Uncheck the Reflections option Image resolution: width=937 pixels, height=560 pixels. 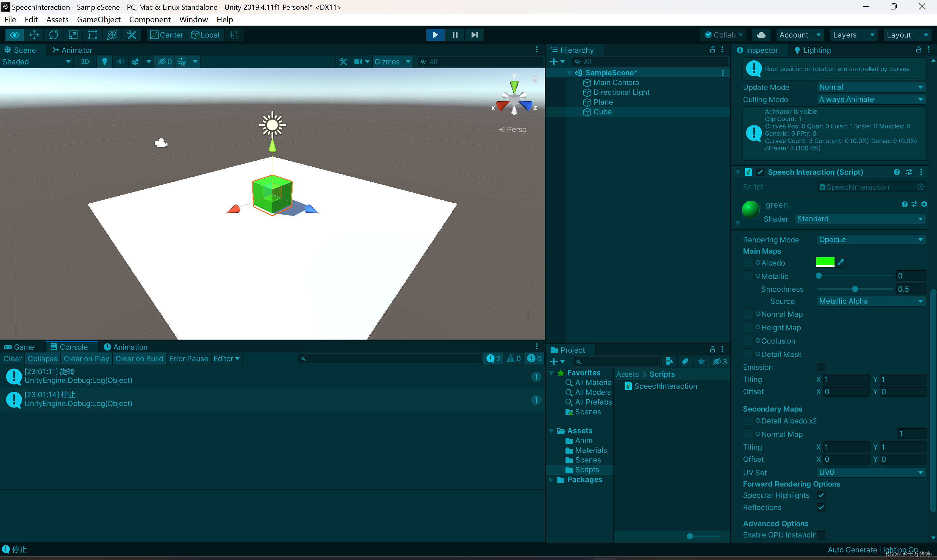[x=821, y=507]
